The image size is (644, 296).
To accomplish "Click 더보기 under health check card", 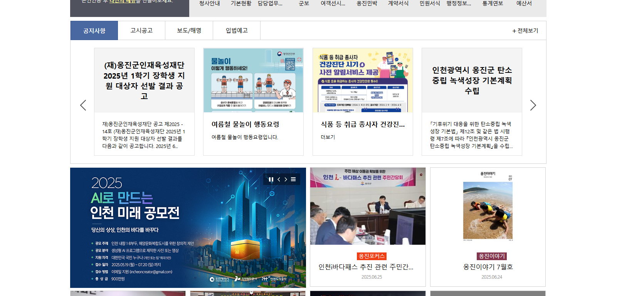I will pyautogui.click(x=328, y=137).
